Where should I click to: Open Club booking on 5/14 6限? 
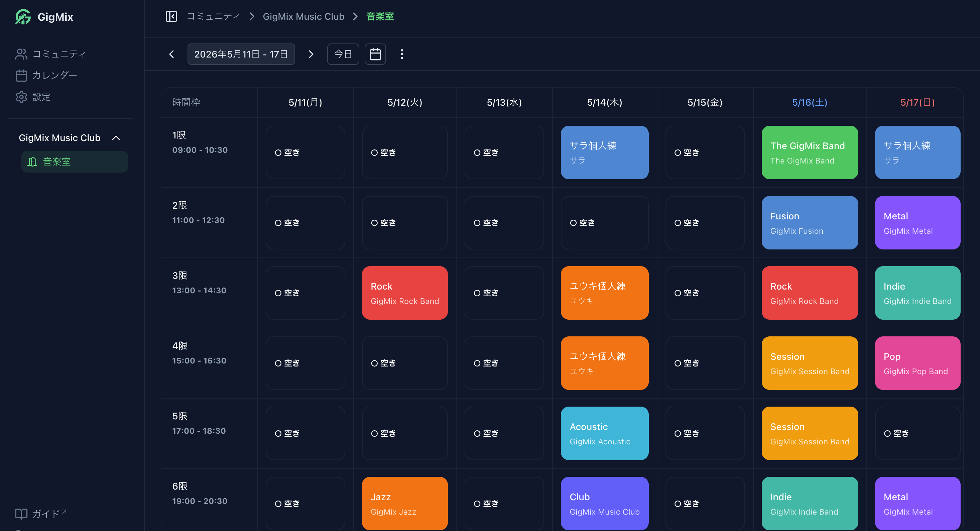(605, 504)
